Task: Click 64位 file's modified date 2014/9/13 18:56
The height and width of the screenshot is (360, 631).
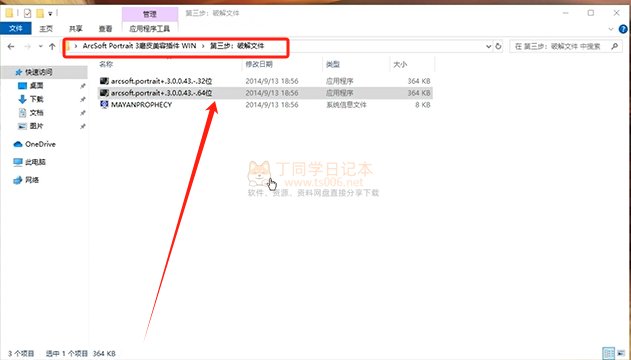Action: [272, 93]
